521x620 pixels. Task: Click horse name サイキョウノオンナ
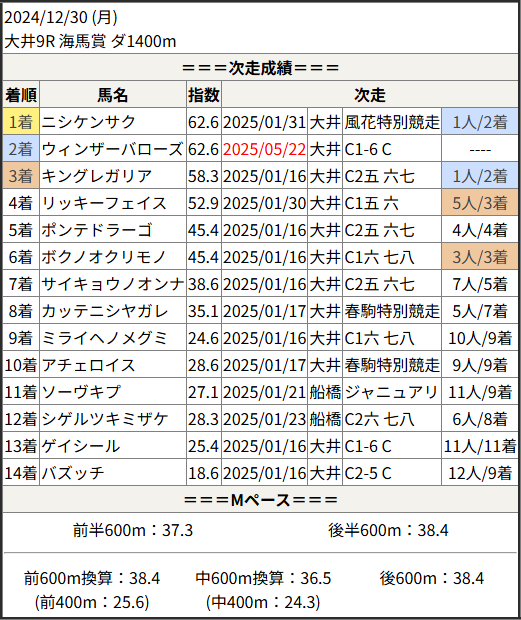[113, 284]
